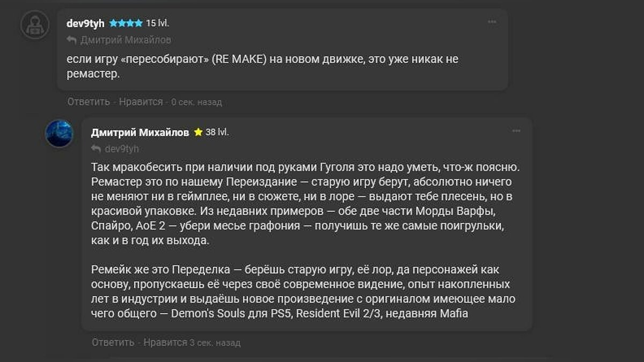
Task: Click the '38 lvl.' level badge
Action: 217,132
